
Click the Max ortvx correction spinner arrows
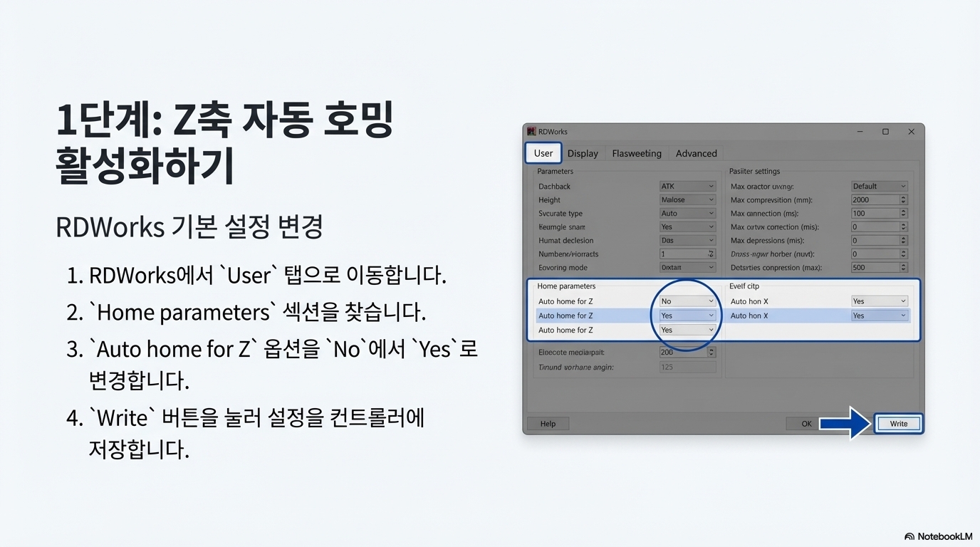[904, 226]
